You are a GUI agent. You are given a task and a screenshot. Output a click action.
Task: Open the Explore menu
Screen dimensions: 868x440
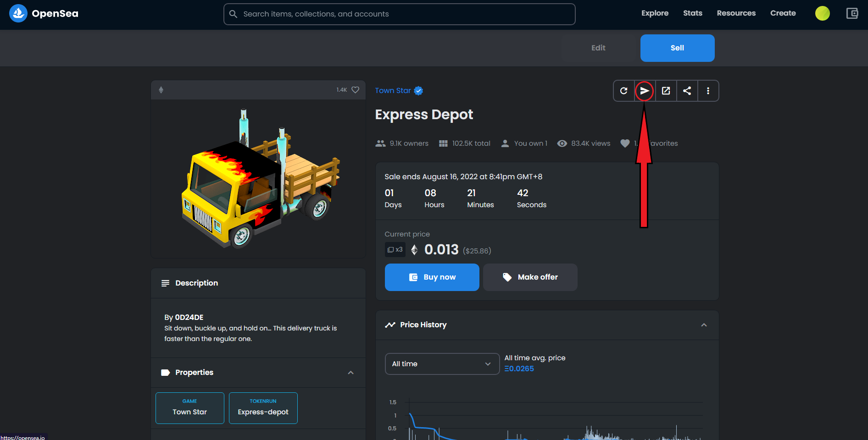coord(655,13)
